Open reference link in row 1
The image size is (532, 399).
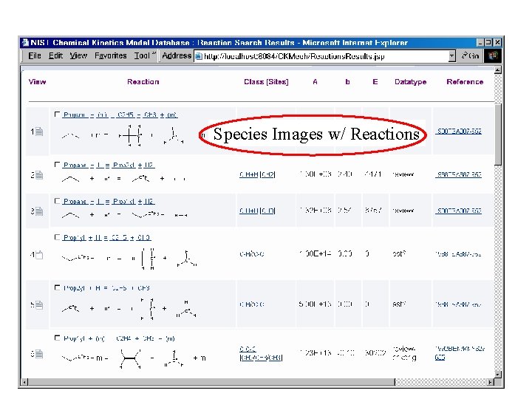pyautogui.click(x=459, y=131)
